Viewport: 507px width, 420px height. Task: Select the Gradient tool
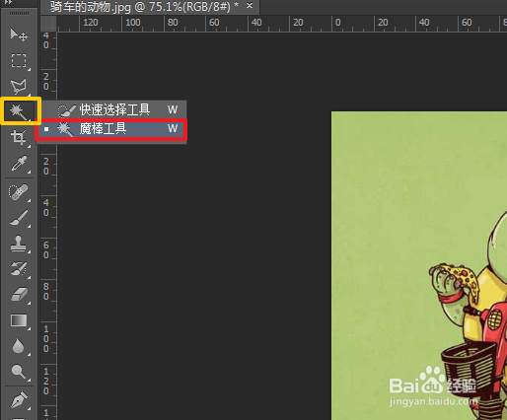[19, 320]
